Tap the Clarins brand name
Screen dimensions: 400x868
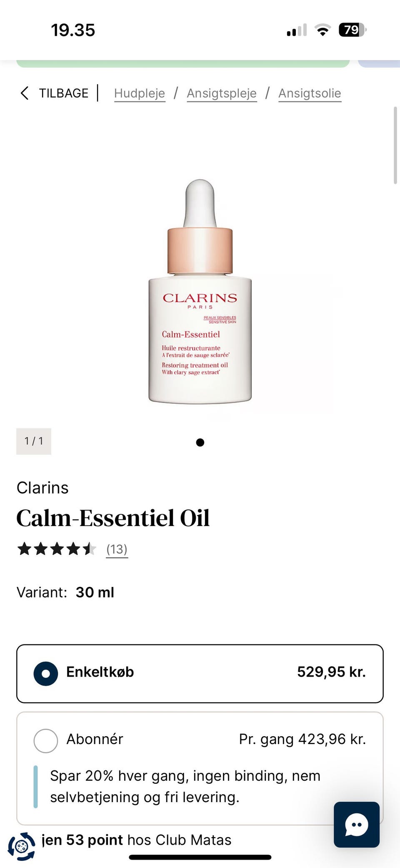(x=42, y=488)
